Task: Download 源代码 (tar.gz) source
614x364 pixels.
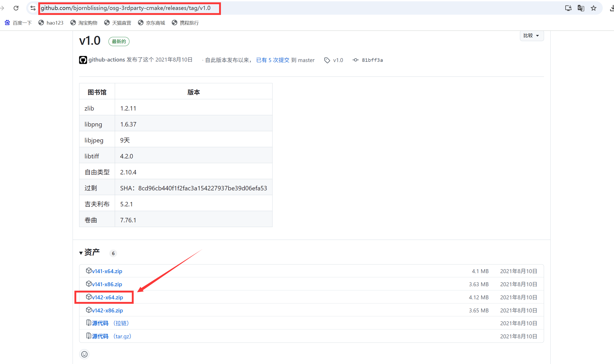Action: (x=112, y=336)
